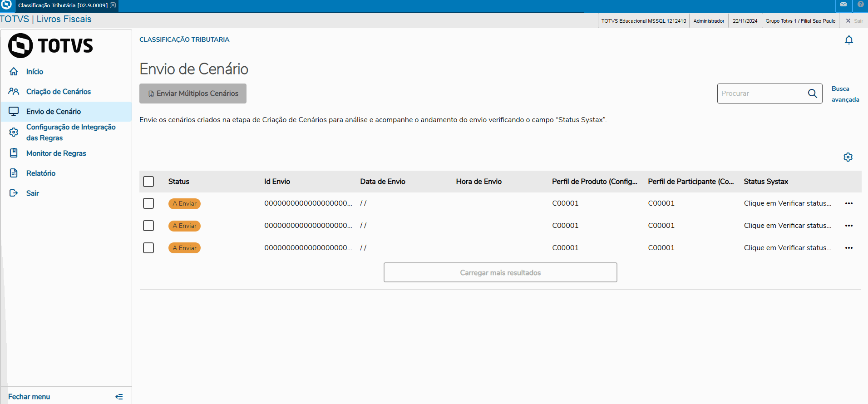Click the TOTVS logo in sidebar
This screenshot has height=404, width=868.
coord(50,45)
